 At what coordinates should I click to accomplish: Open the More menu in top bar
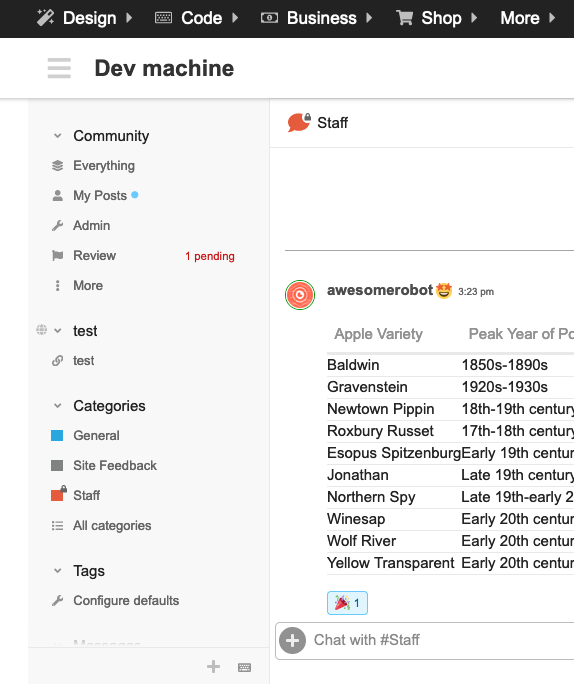(520, 18)
